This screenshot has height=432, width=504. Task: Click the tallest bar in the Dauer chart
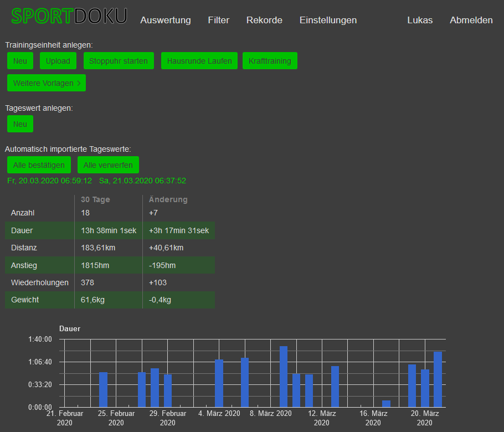coord(284,377)
